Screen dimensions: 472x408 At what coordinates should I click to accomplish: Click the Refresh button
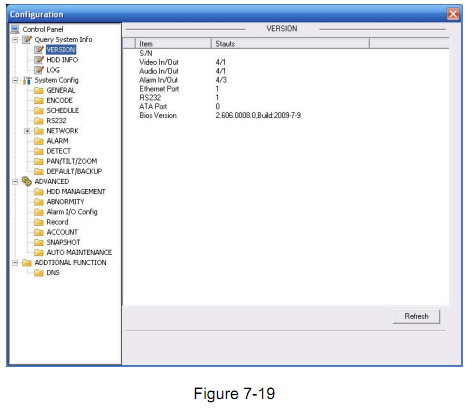click(416, 316)
